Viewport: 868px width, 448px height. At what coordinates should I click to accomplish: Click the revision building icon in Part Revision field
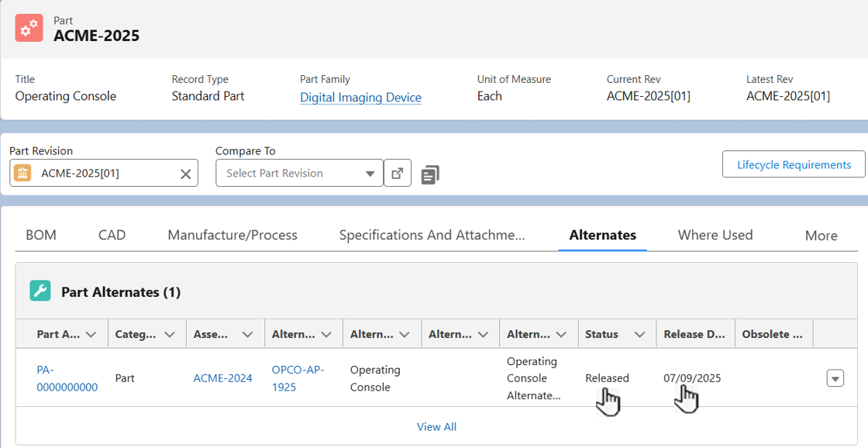click(23, 173)
